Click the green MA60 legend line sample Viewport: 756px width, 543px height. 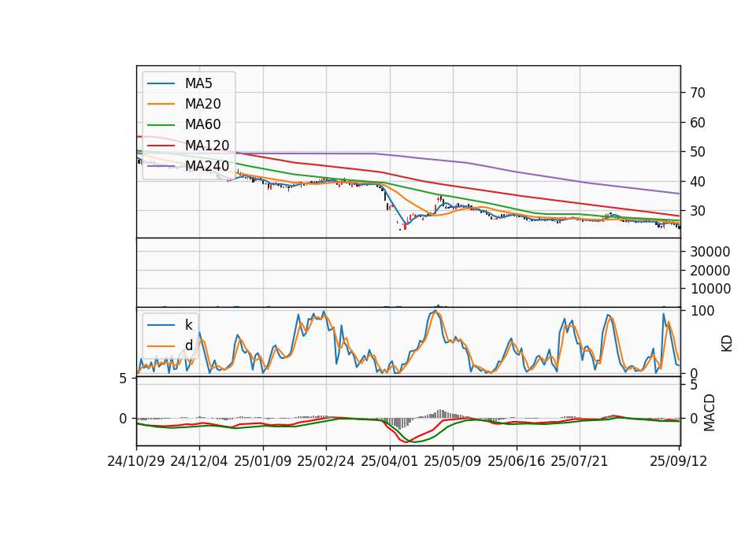(161, 125)
